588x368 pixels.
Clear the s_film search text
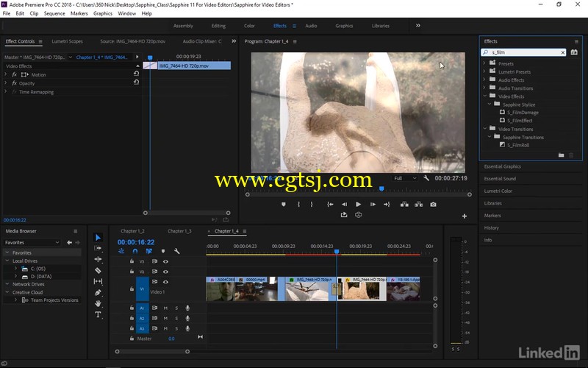tap(562, 52)
